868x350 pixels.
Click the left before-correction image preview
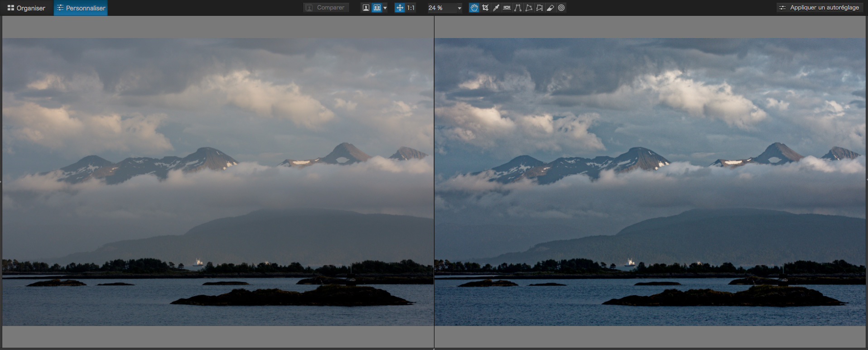click(218, 182)
